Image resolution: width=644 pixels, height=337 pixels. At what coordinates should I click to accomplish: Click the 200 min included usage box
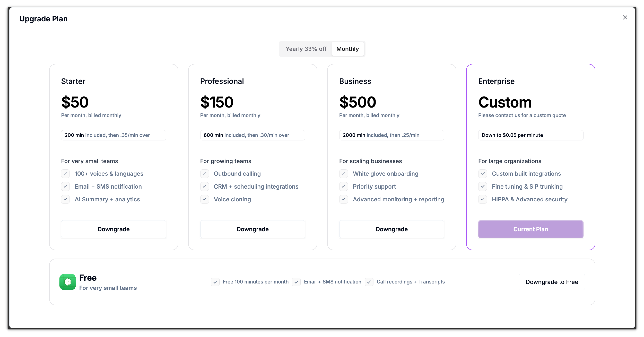coord(114,135)
